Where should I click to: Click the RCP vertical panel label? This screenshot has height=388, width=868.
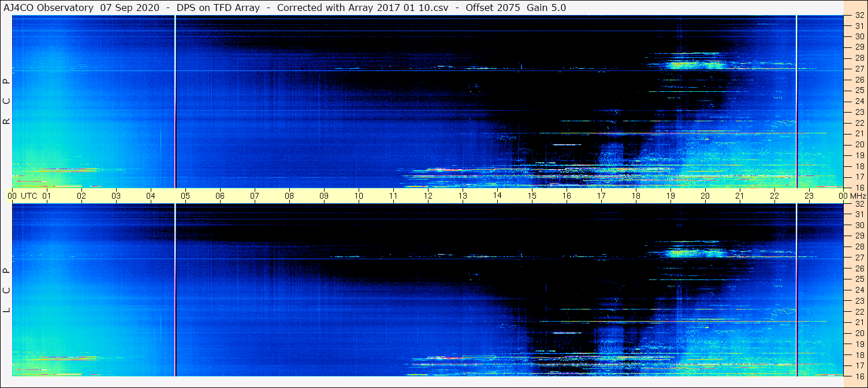coord(6,102)
